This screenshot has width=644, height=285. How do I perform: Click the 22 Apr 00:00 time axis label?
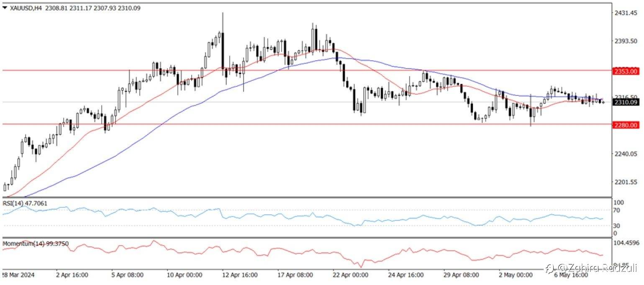(x=350, y=275)
